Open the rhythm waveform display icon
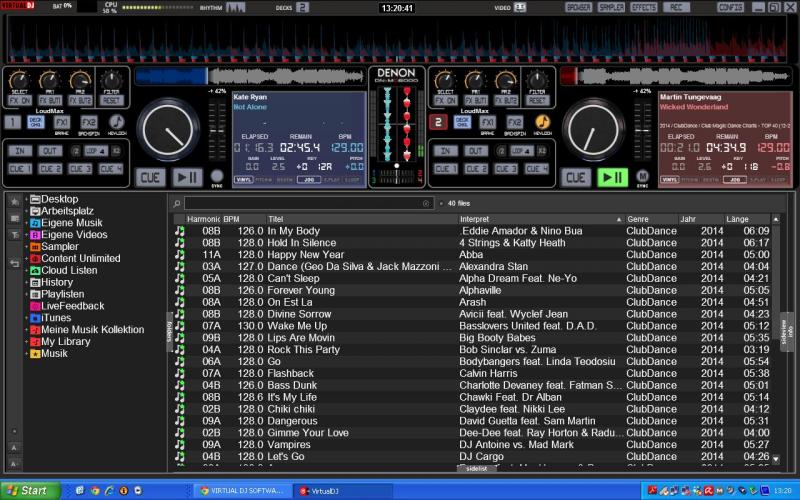 (x=235, y=7)
